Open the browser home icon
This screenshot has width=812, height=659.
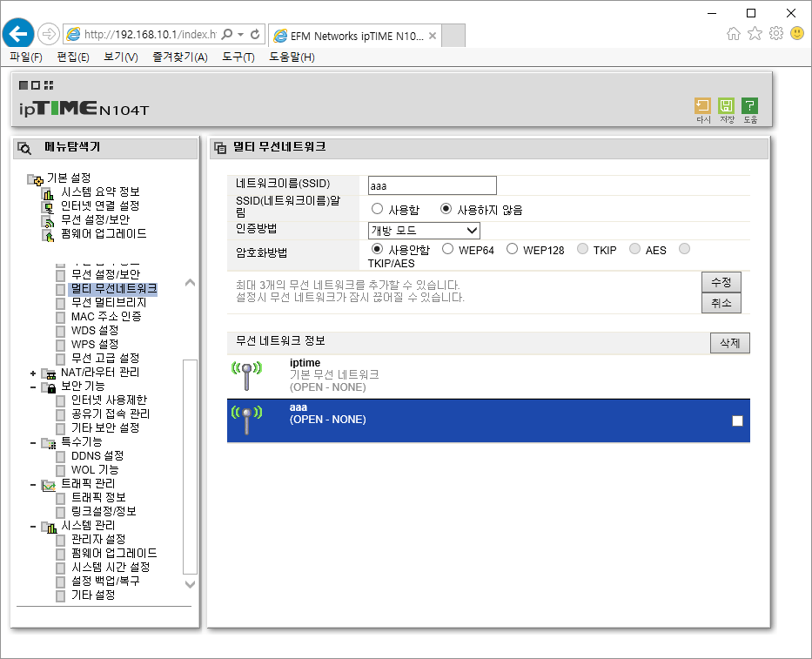pyautogui.click(x=734, y=34)
